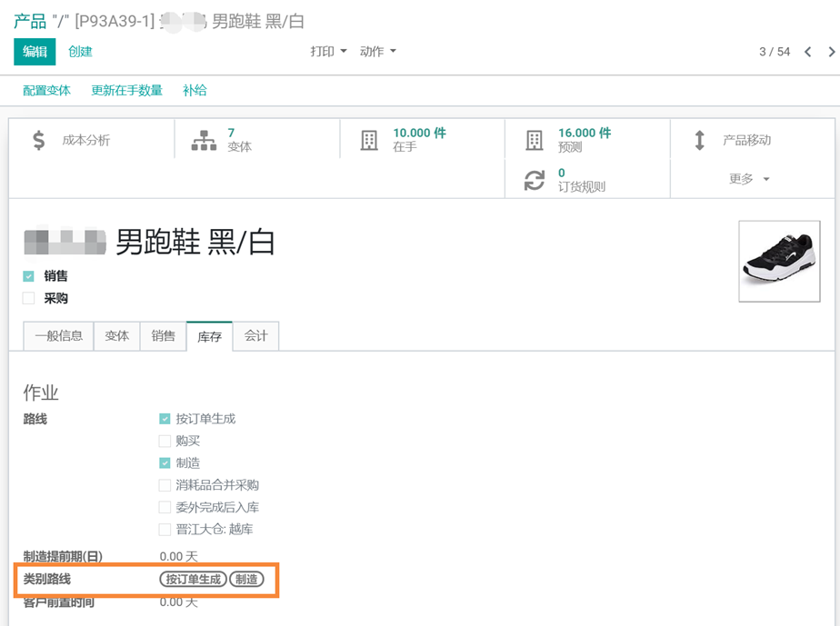Click the 补给 link
Screen dimensions: 840x626
pyautogui.click(x=195, y=91)
